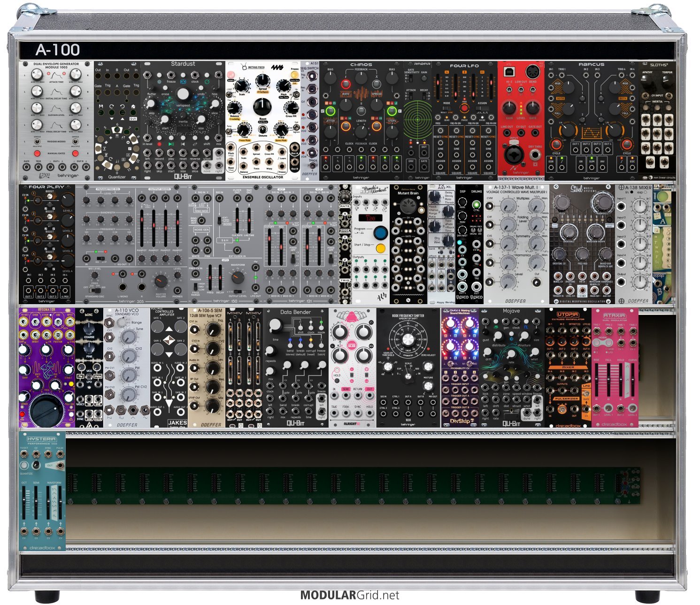Select the FX Aid XL module
The height and width of the screenshot is (605, 700).
click(x=441, y=244)
